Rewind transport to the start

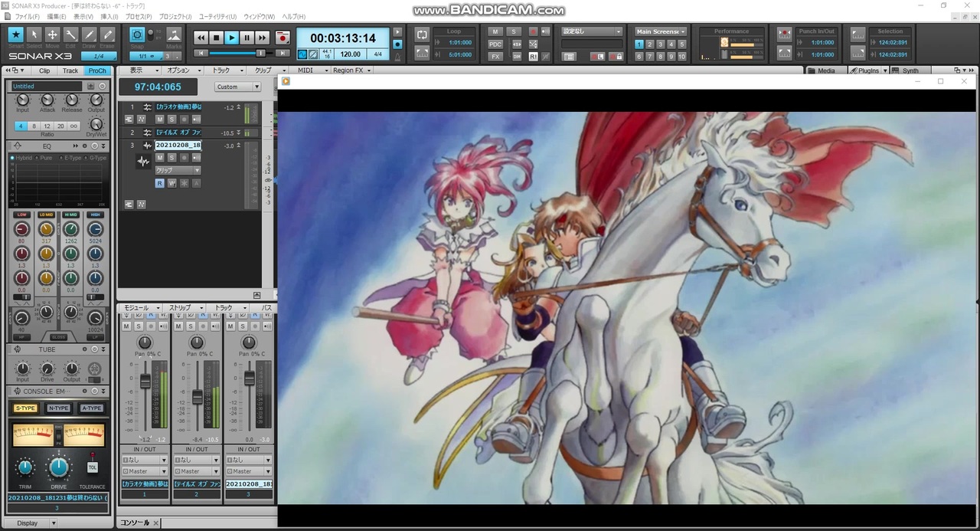pyautogui.click(x=201, y=37)
